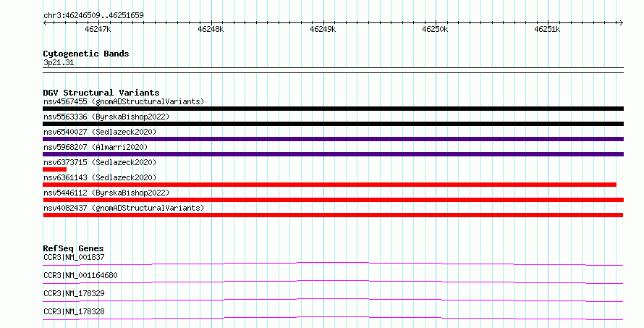Click the CCR3 NM_178329 magenta gene line
Image resolution: width=644 pixels, height=328 pixels.
(333, 300)
